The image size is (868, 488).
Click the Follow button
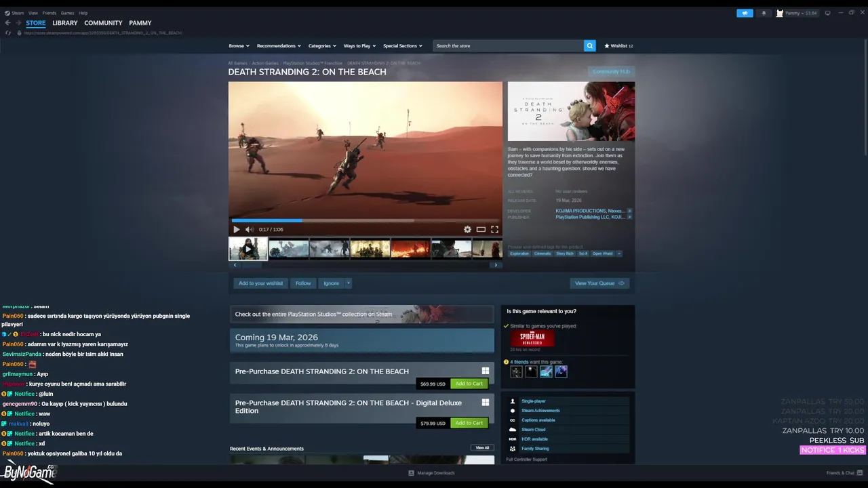(x=303, y=283)
